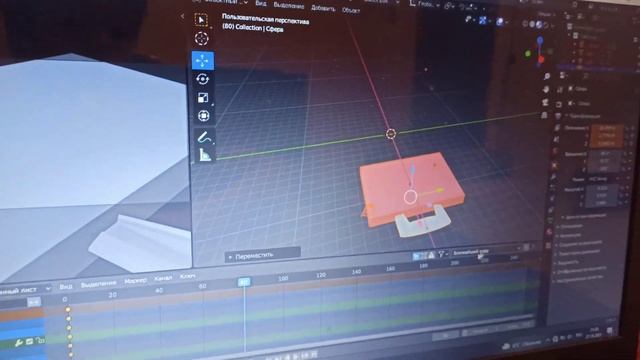Select the top keyframe diamond at frame 0

pos(68,310)
